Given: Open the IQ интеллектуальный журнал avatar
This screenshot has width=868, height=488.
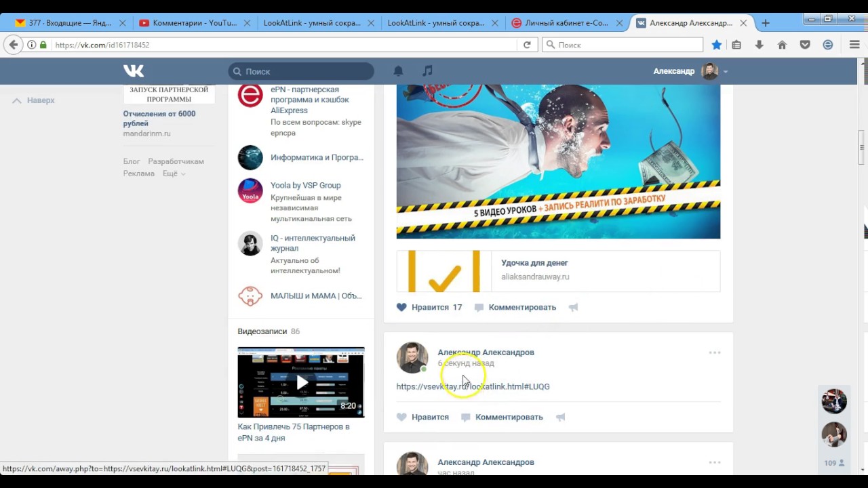Looking at the screenshot, I should (x=250, y=244).
